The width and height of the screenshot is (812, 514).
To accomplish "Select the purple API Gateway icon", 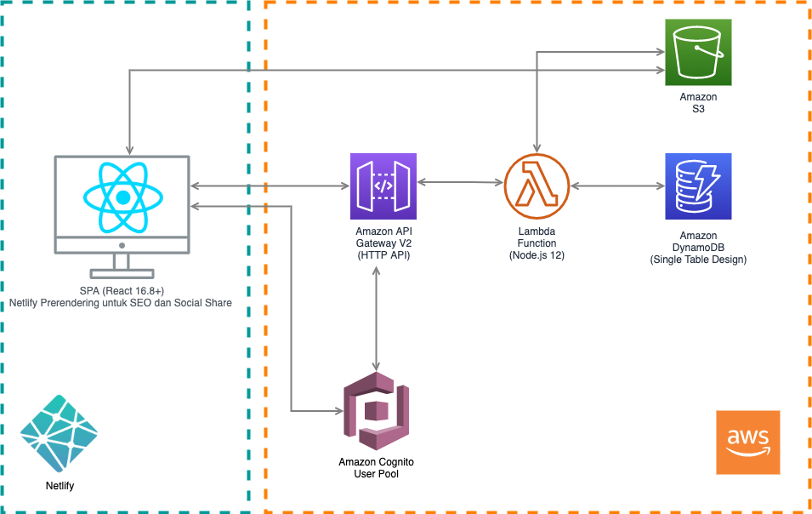I will (383, 186).
